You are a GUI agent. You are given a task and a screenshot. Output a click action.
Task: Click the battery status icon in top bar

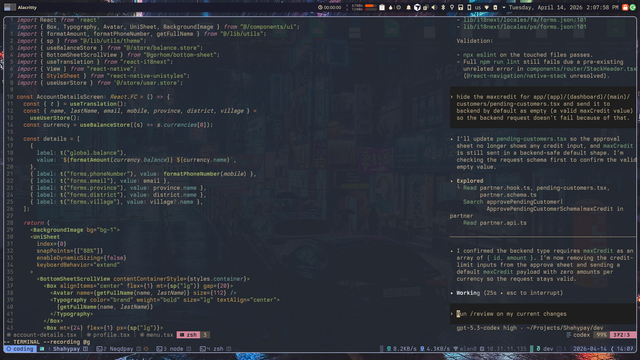point(495,7)
